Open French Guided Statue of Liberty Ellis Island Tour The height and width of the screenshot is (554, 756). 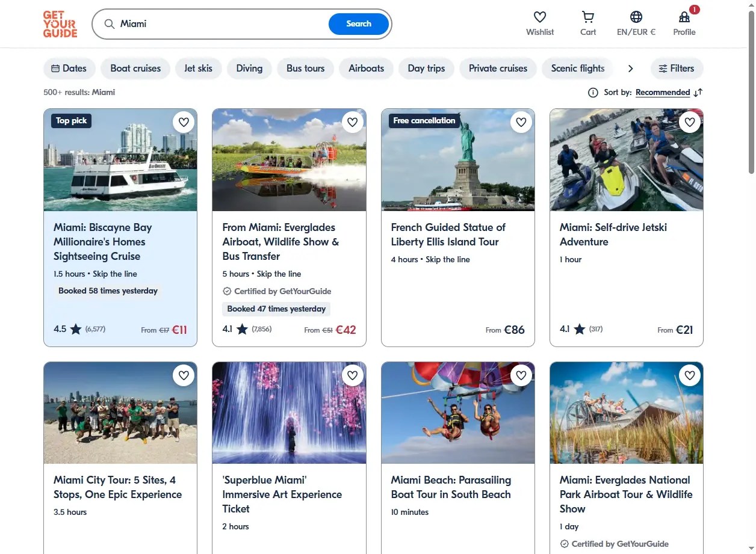[448, 235]
